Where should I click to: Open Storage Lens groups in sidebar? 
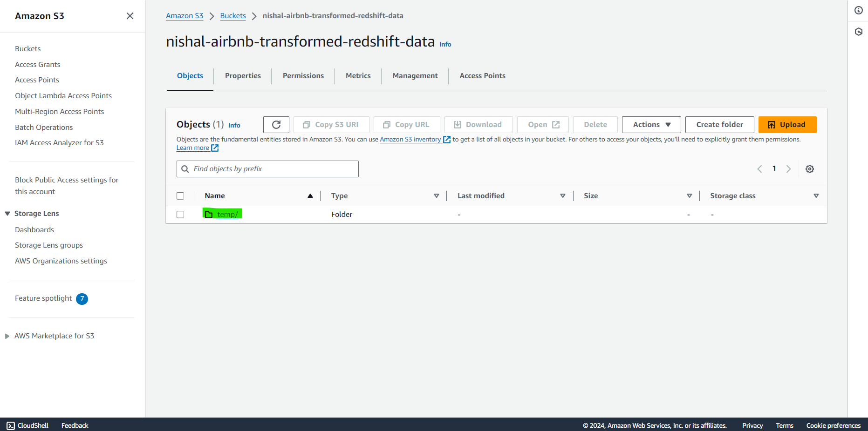[x=49, y=245]
